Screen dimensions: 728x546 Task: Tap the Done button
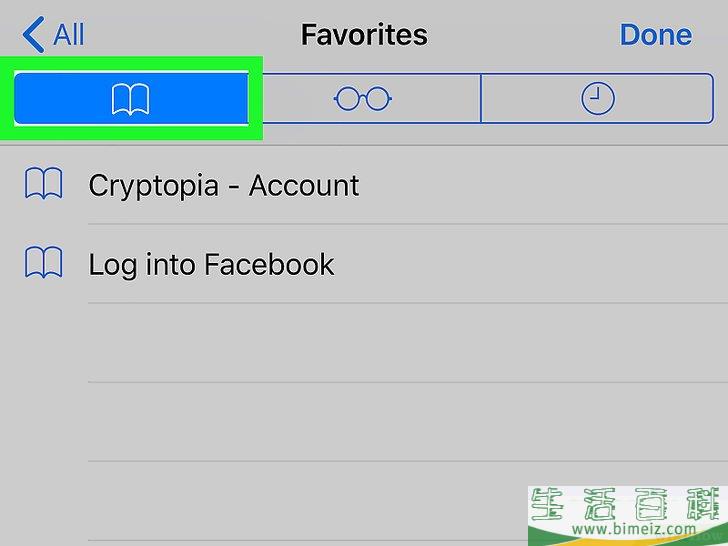point(656,35)
